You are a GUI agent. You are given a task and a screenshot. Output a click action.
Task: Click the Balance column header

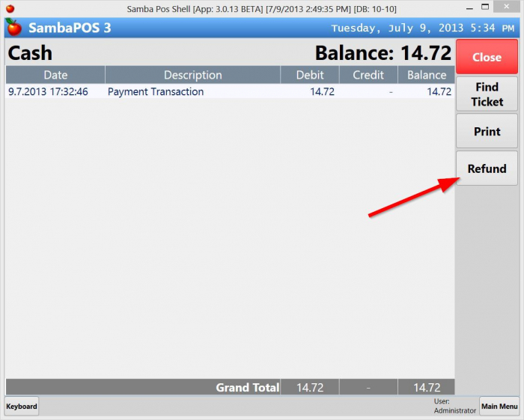(x=426, y=75)
